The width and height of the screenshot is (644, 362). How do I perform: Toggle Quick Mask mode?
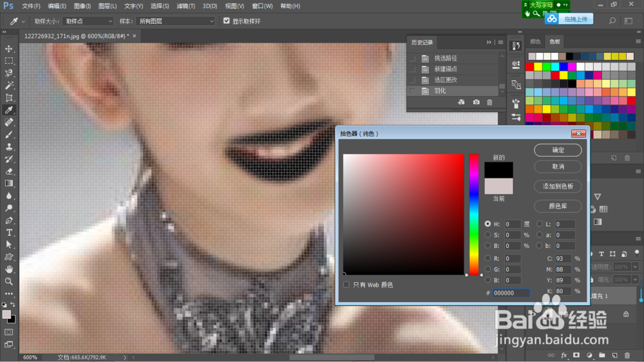click(x=8, y=332)
